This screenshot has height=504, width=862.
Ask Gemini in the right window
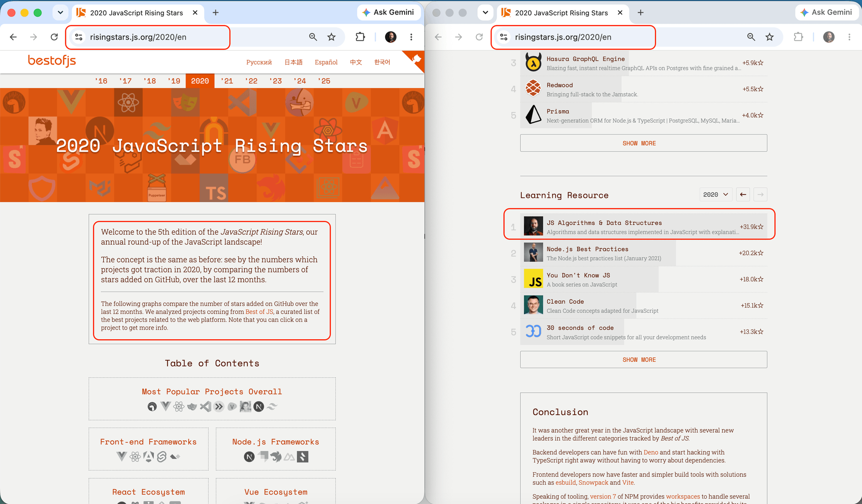tap(827, 13)
